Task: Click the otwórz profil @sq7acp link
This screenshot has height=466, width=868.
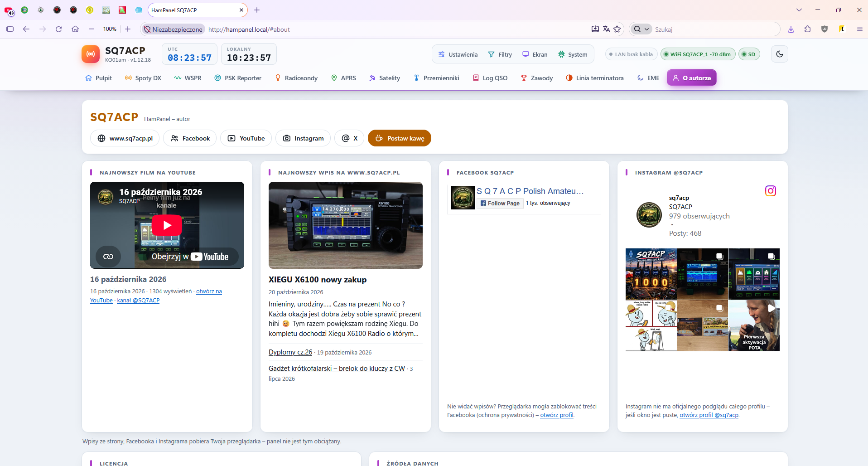Action: (709, 415)
